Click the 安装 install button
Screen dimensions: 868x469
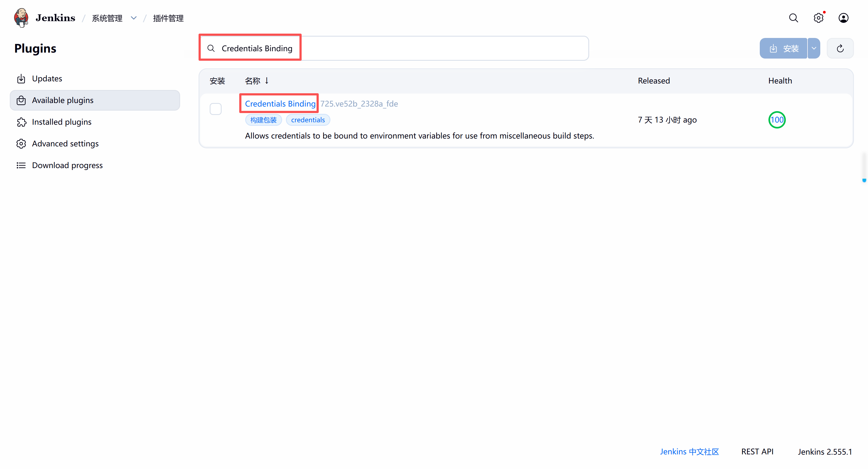[x=783, y=49]
